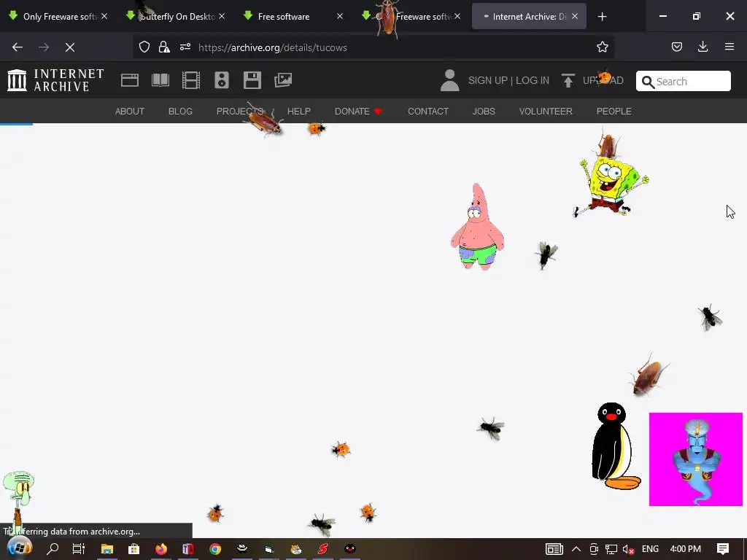Click the ENG language indicator
The image size is (747, 560).
coord(650,549)
